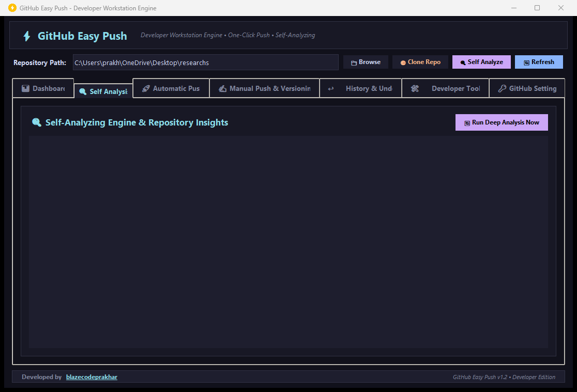Image resolution: width=577 pixels, height=392 pixels.
Task: Click the orange icon on Clone Repo button
Action: pos(403,63)
